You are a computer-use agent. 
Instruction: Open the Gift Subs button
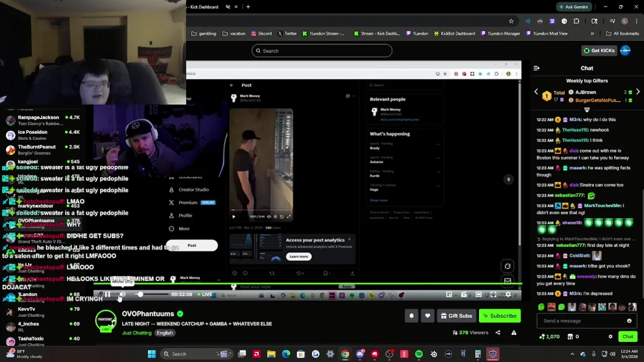coord(456,316)
